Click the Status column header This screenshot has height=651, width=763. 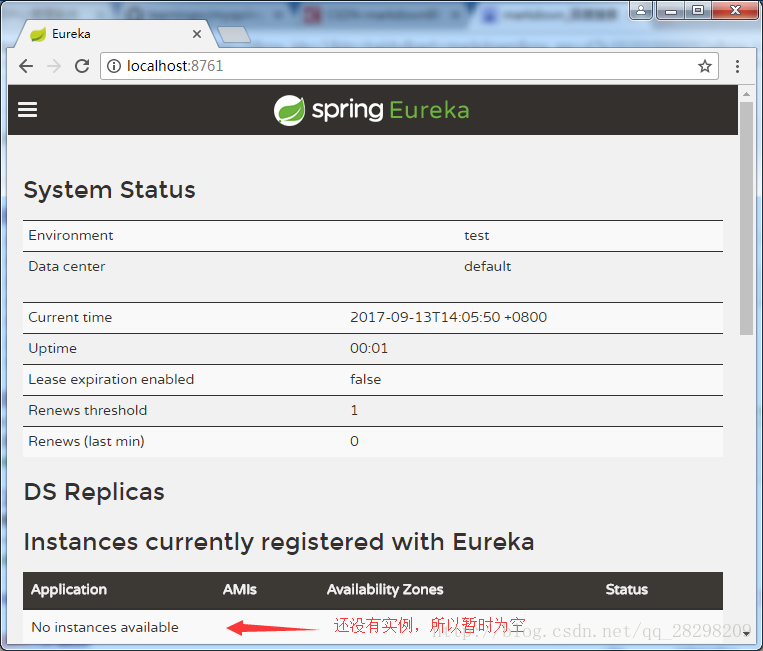point(627,590)
